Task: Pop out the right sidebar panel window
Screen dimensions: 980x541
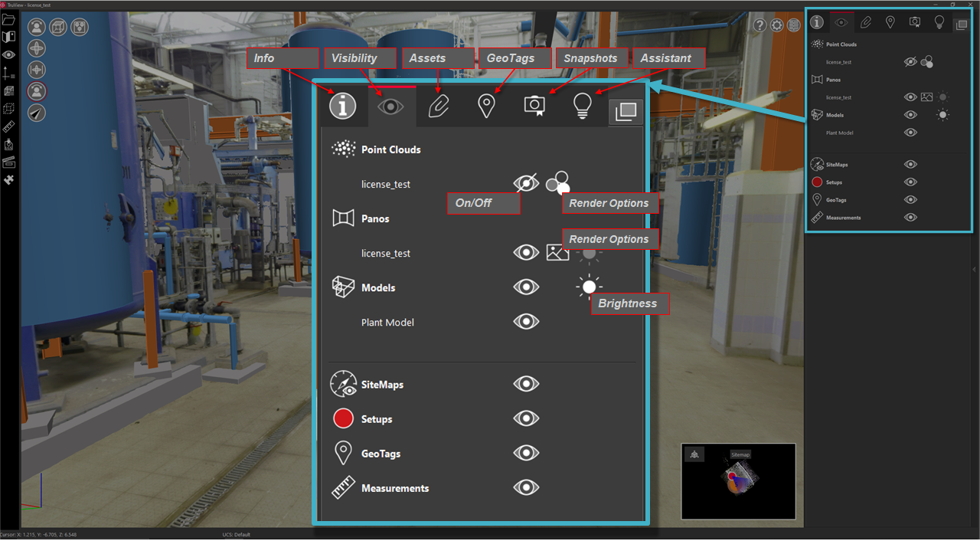Action: tap(960, 25)
